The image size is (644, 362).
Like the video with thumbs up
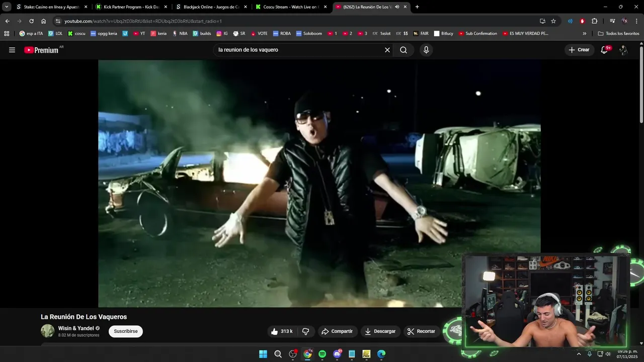(x=282, y=331)
